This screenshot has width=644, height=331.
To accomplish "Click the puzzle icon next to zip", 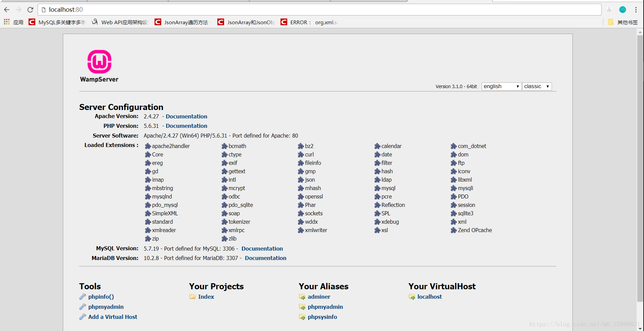I will 148,238.
